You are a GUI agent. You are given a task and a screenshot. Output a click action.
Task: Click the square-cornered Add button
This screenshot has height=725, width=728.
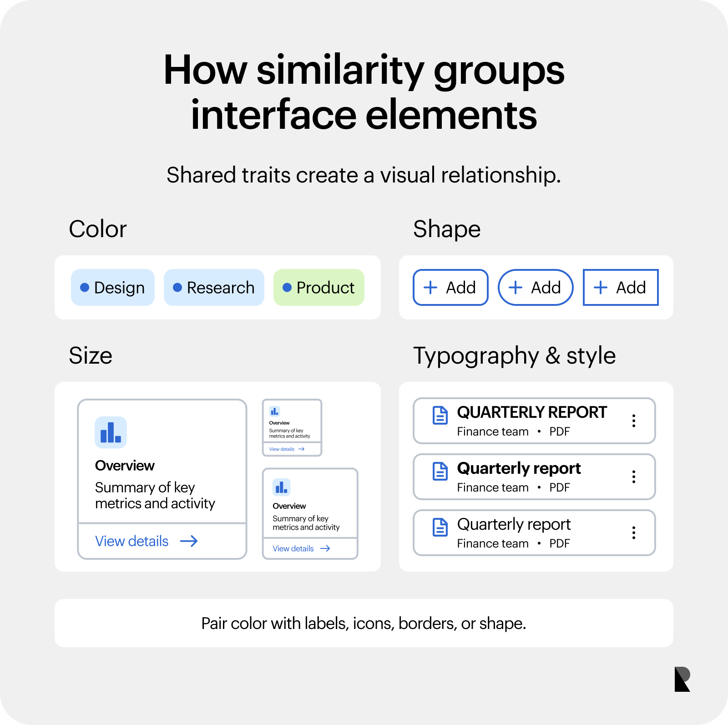coord(621,287)
